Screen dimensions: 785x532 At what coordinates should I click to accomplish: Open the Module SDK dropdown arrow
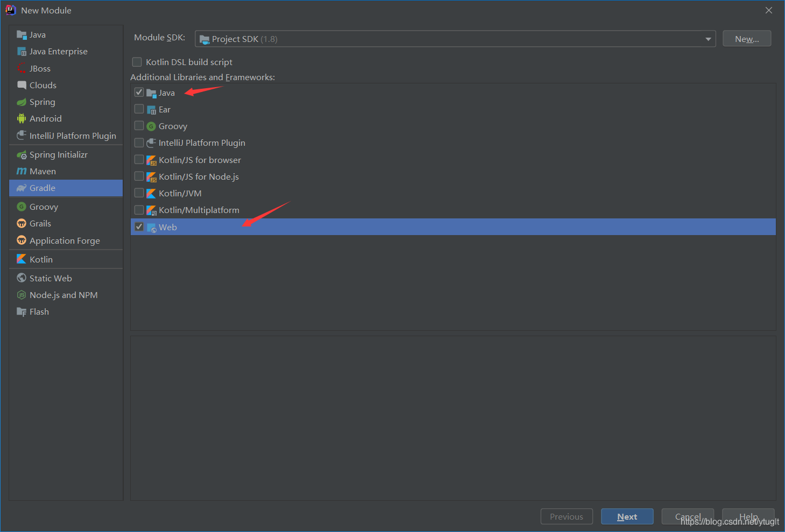pos(708,39)
